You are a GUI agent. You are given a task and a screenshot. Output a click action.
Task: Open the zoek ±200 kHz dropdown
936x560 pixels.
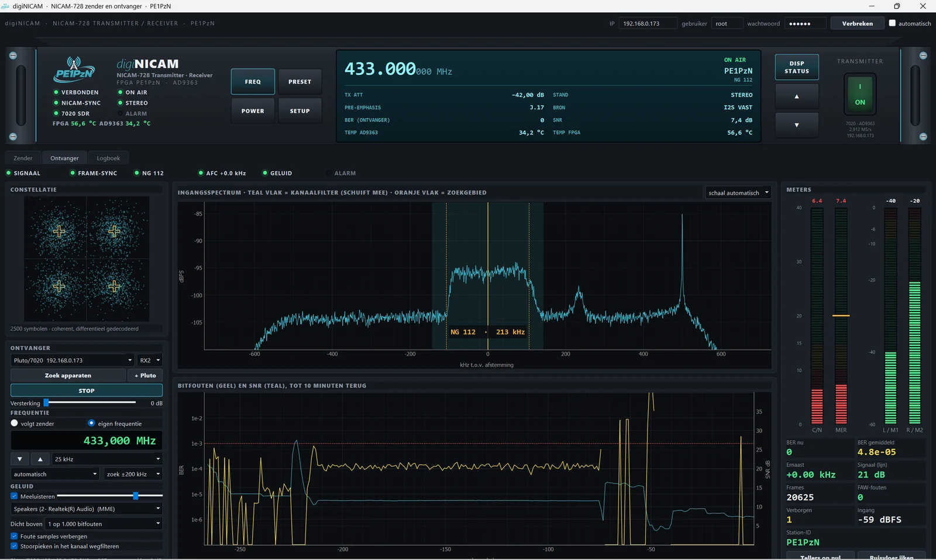133,474
